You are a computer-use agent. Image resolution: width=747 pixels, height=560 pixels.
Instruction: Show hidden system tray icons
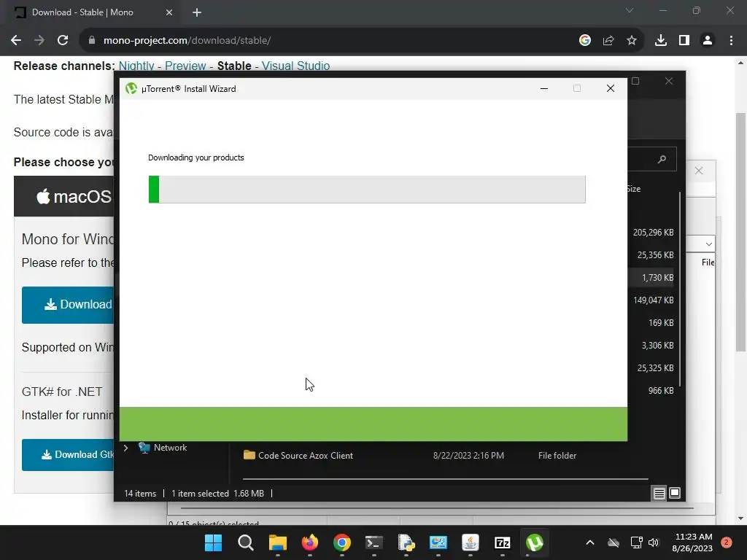589,542
